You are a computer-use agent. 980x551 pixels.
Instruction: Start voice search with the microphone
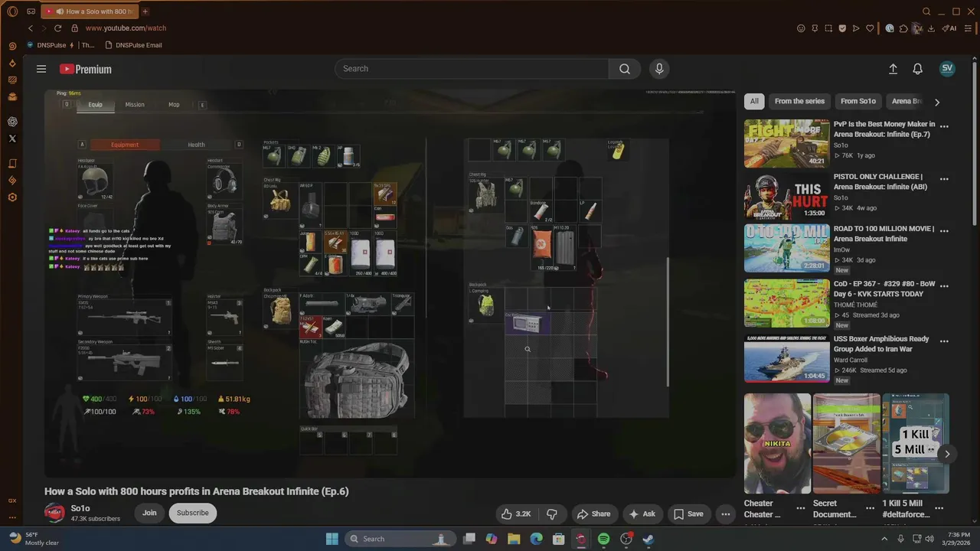coord(659,69)
